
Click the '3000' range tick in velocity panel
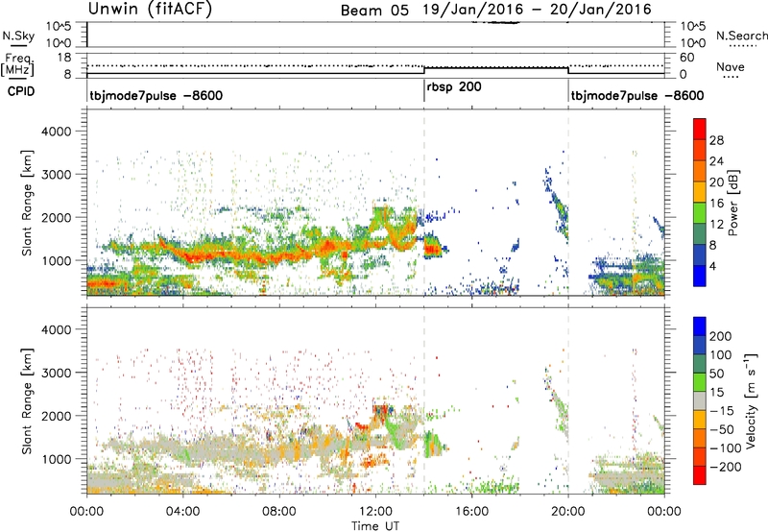click(x=56, y=373)
